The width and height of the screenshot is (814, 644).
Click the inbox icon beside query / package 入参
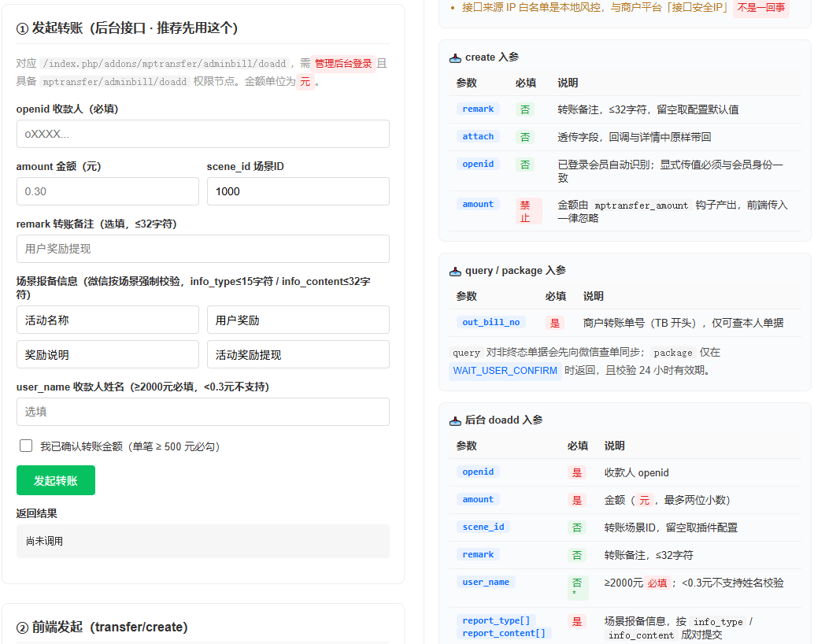(x=455, y=271)
